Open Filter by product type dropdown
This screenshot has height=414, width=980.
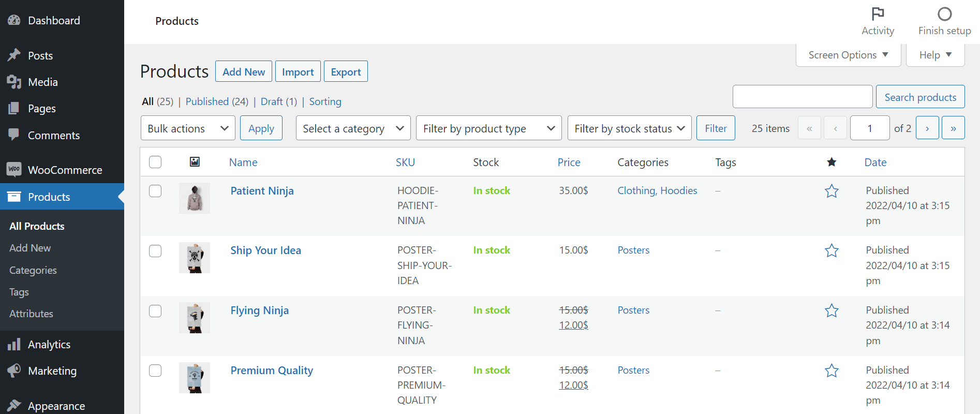pos(489,128)
